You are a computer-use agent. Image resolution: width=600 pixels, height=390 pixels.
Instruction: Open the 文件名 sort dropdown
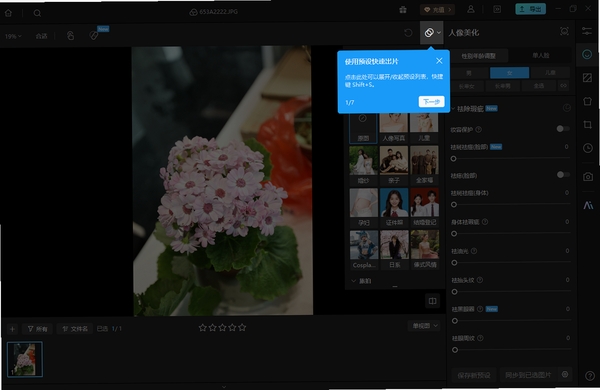coord(75,329)
